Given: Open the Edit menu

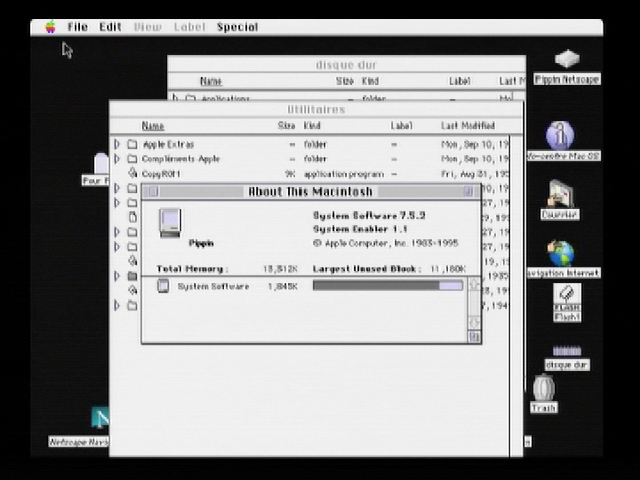Looking at the screenshot, I should 110,27.
